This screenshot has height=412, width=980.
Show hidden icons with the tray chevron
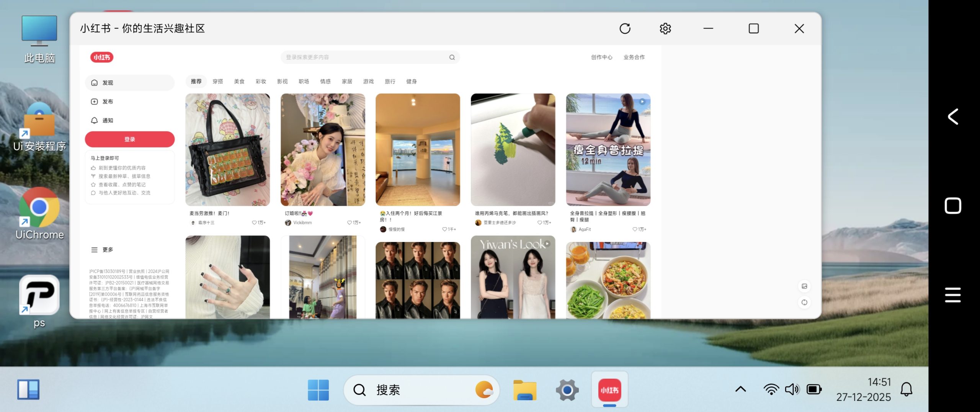click(741, 389)
